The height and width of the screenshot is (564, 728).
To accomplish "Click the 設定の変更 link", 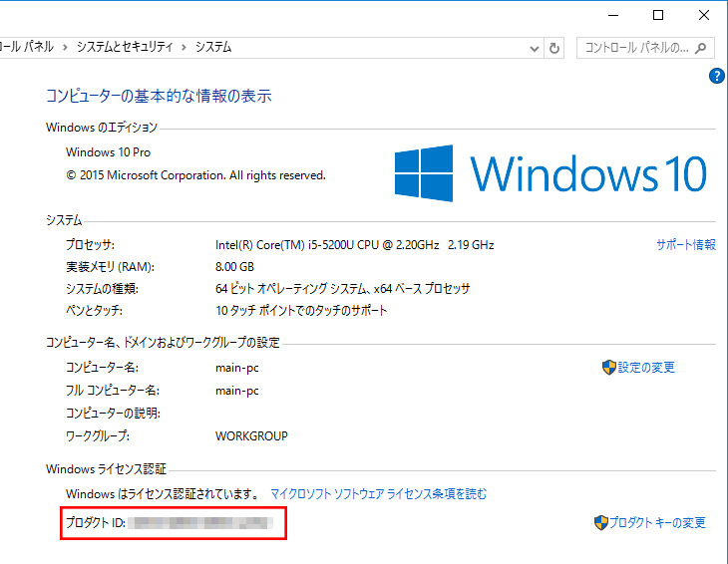I will coord(646,368).
